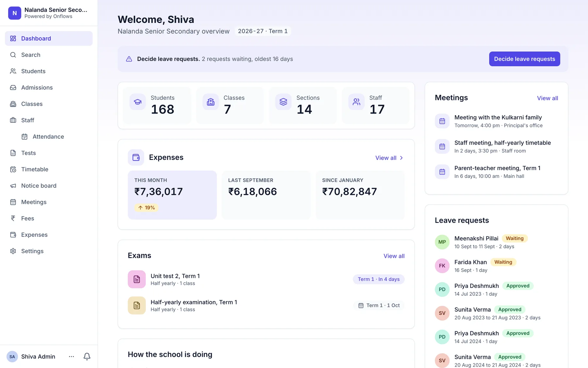Click View all in Exams card
Screen dimensions: 588x368
[x=394, y=256]
